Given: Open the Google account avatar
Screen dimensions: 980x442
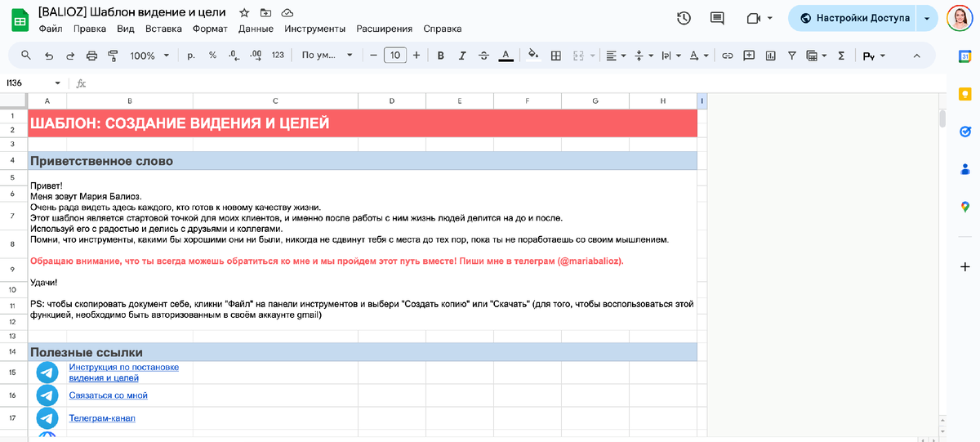Looking at the screenshot, I should click(959, 18).
